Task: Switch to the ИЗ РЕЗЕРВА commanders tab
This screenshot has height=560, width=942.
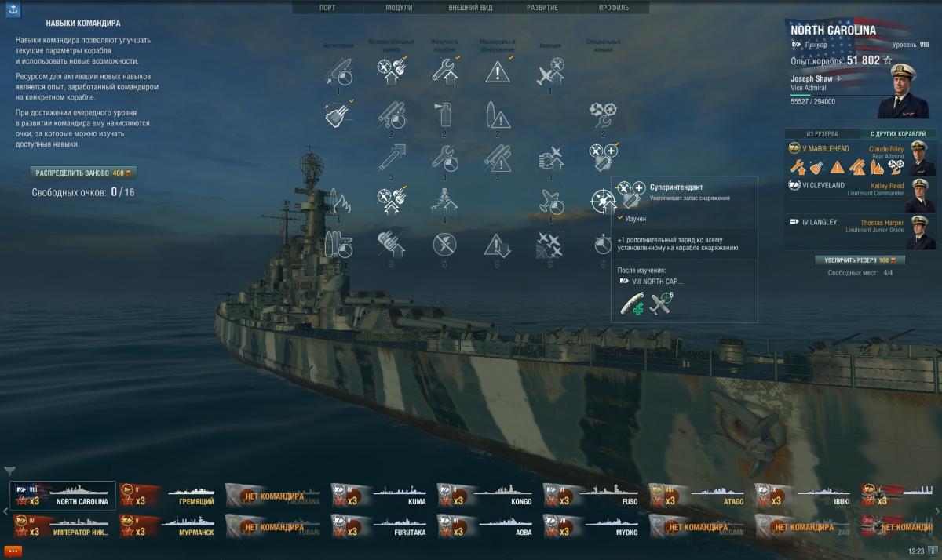Action: tap(821, 134)
